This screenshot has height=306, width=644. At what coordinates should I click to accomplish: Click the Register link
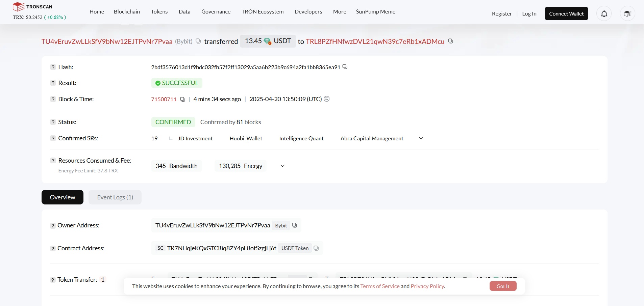[x=502, y=14]
